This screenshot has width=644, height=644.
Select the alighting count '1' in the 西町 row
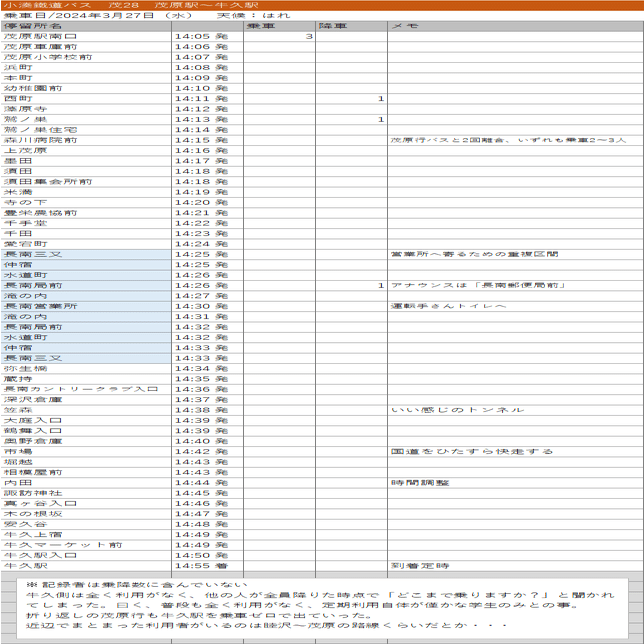click(381, 99)
